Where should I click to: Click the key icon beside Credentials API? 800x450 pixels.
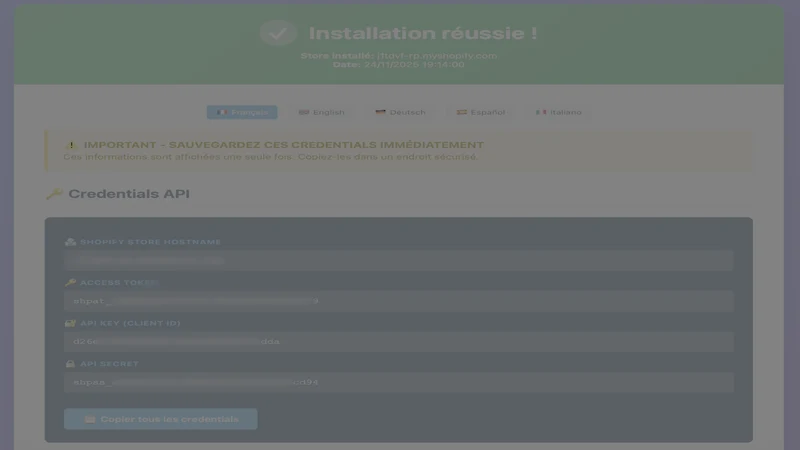tap(54, 193)
